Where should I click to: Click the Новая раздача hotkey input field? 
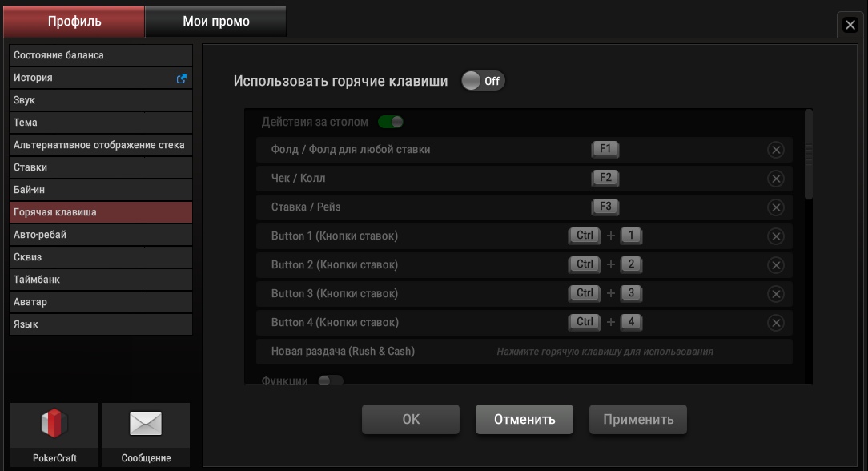point(605,352)
